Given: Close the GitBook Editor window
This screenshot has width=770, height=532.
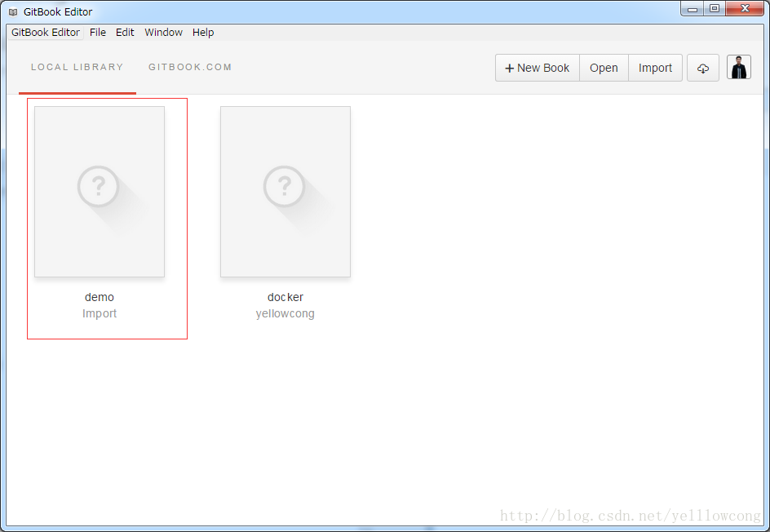Looking at the screenshot, I should (x=745, y=8).
